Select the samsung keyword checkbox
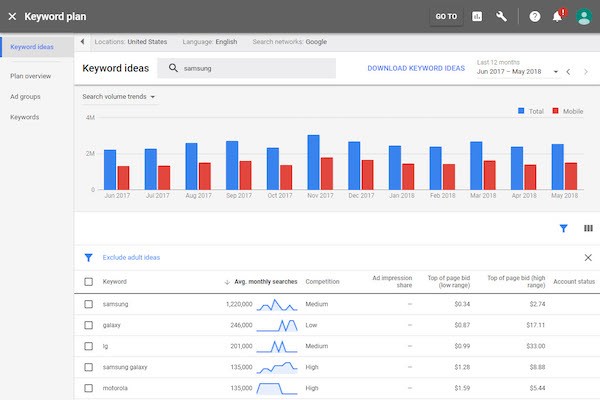Screen dimensions: 600x400 (89, 304)
